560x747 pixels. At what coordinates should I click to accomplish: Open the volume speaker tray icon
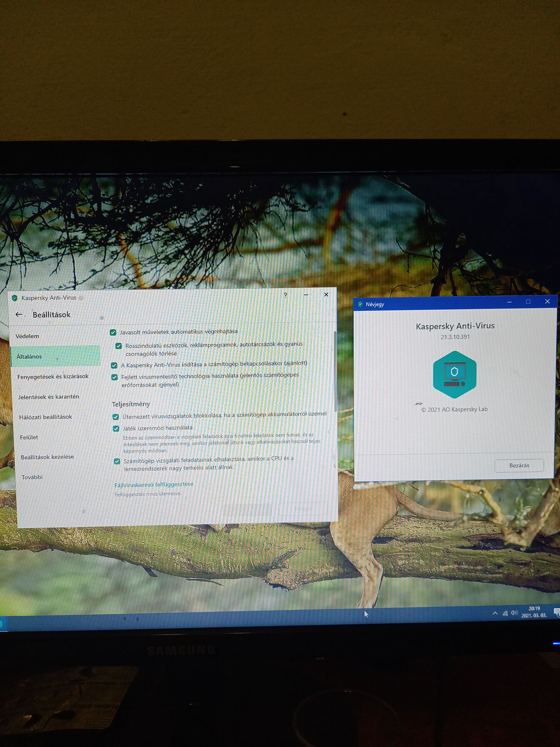[x=514, y=613]
